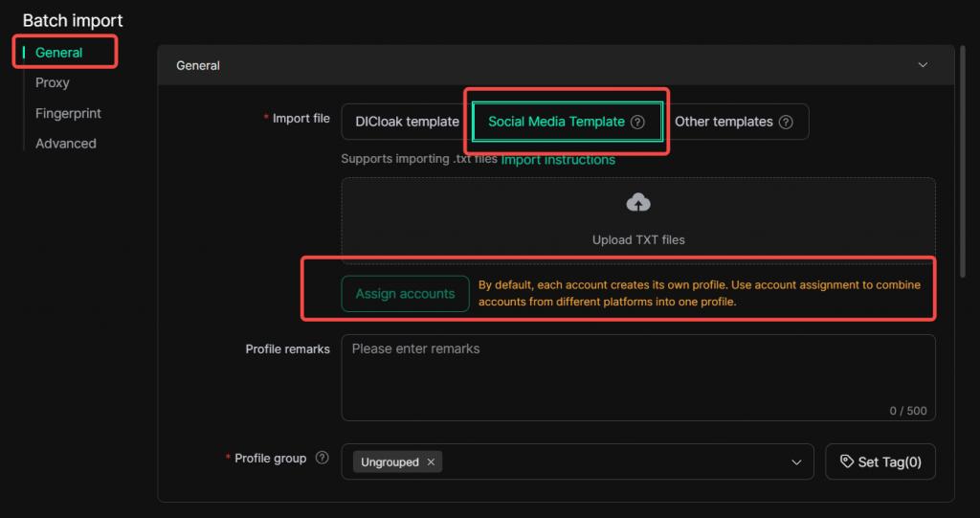
Task: Select the DICloak template option
Action: pos(407,122)
